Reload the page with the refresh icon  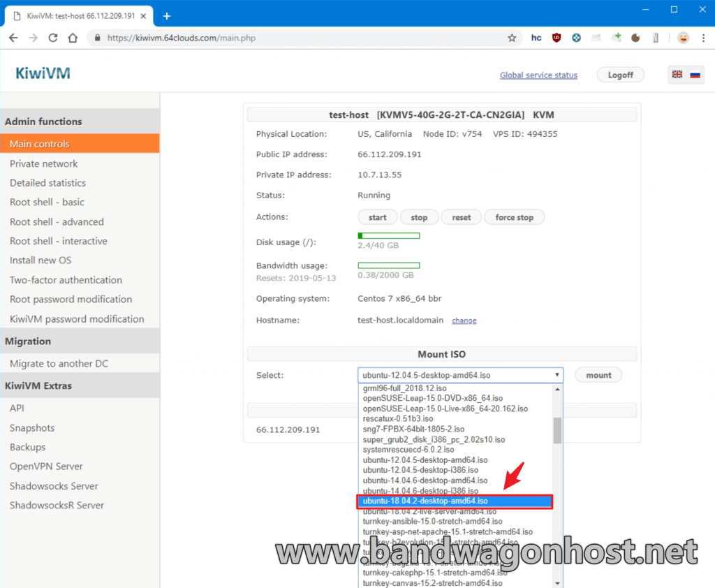coord(53,38)
